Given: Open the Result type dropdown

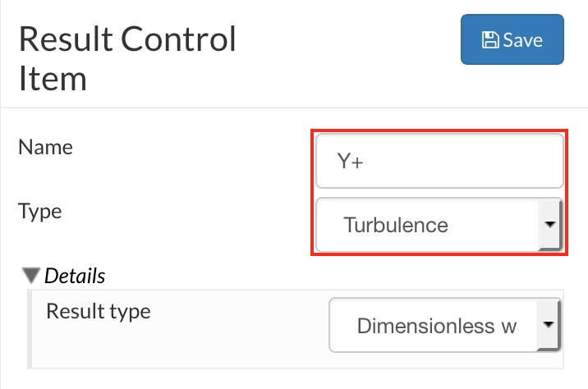Looking at the screenshot, I should (x=435, y=326).
